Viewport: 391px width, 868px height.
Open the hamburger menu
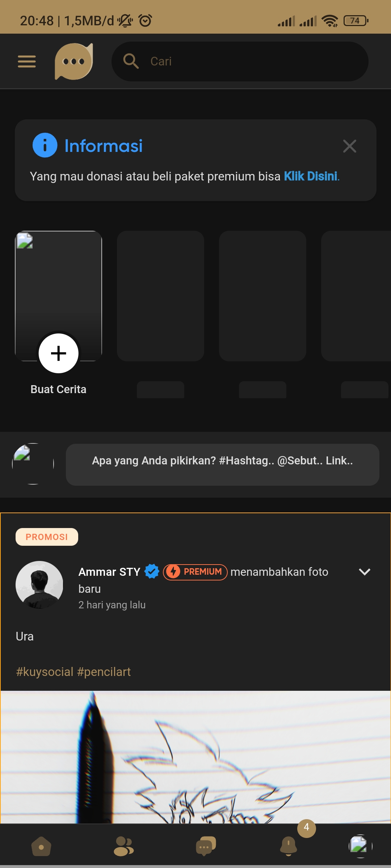point(27,61)
